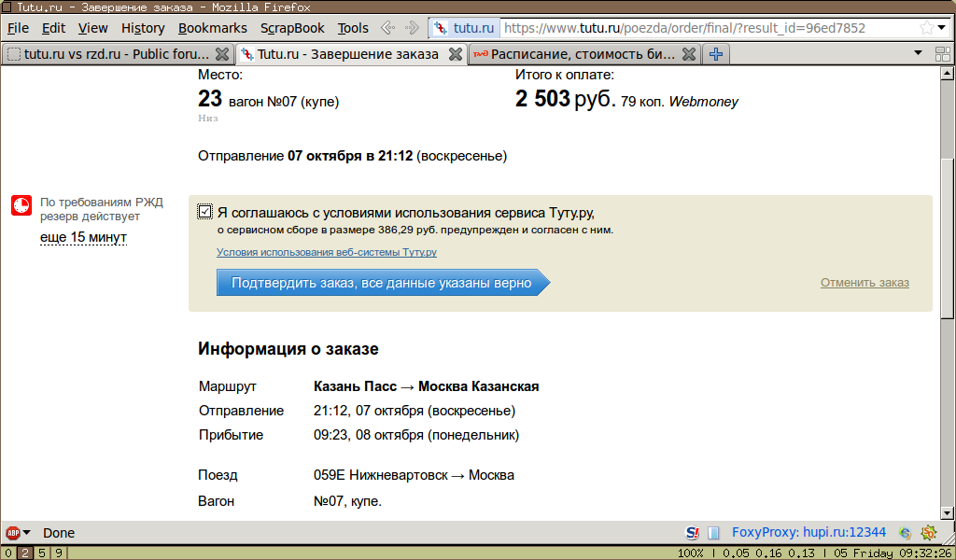This screenshot has height=560, width=956.
Task: Click Подтвердить заказ, все данные указаны верно
Action: pyautogui.click(x=383, y=283)
